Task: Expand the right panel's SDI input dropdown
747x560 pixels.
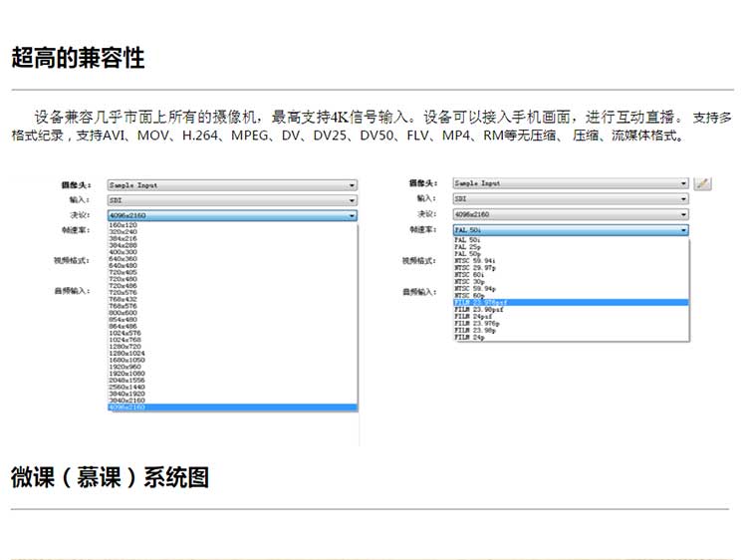Action: [570, 198]
